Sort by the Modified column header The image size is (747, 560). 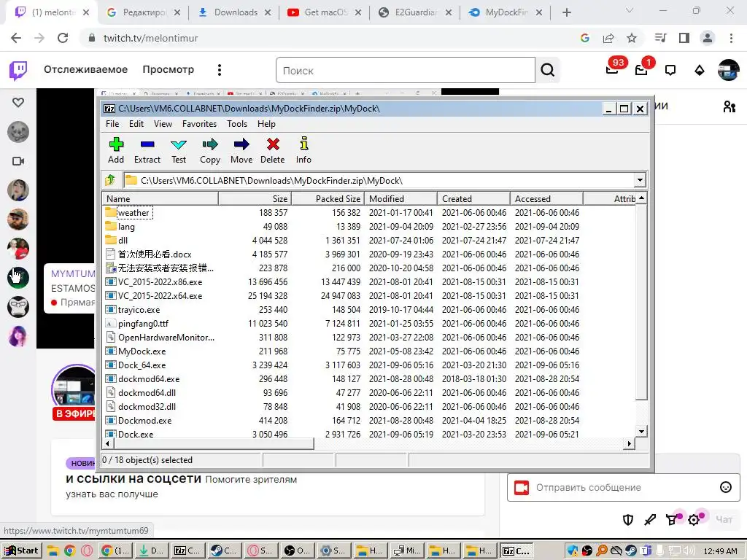tap(400, 198)
